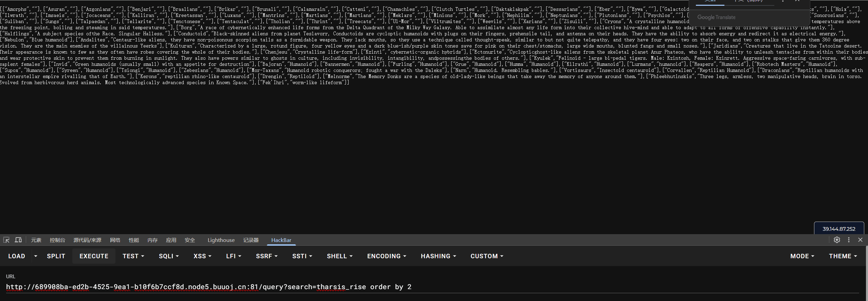The image size is (868, 301).
Task: Select the HackBar tab
Action: point(281,240)
